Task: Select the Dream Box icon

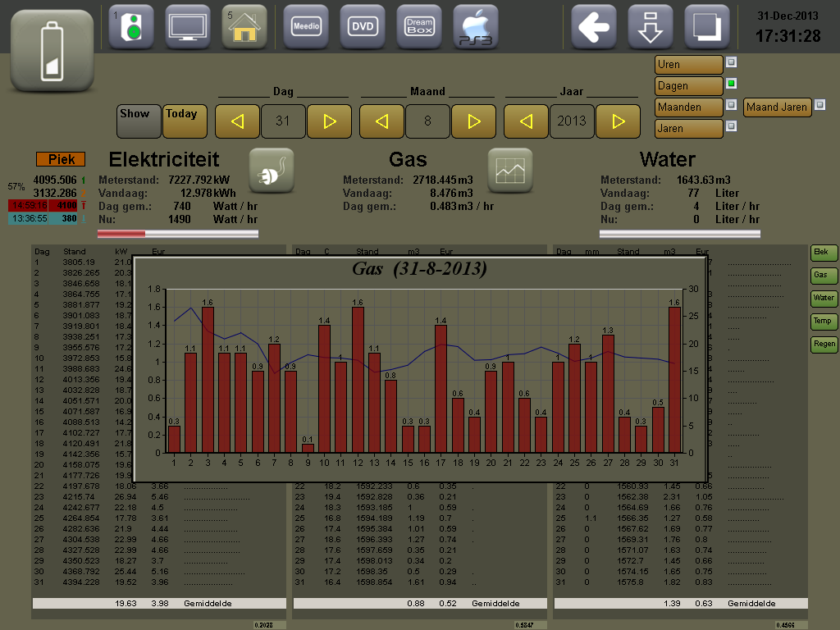Action: (x=419, y=26)
